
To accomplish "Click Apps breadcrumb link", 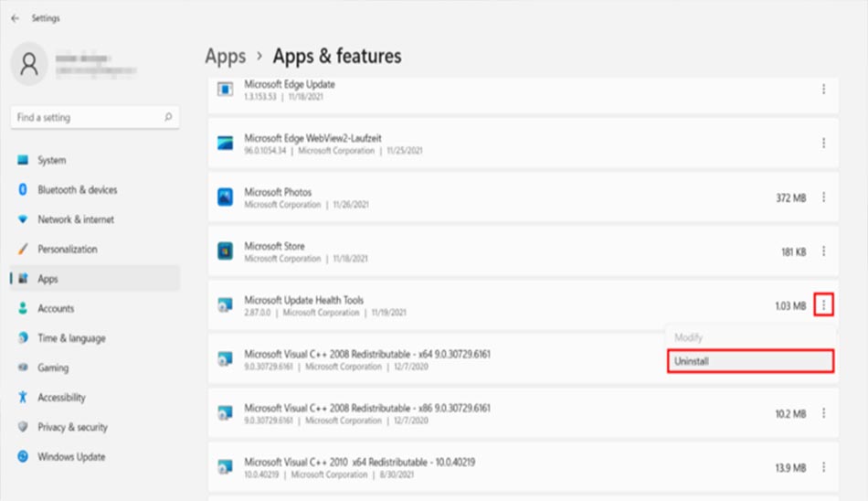I will 226,57.
